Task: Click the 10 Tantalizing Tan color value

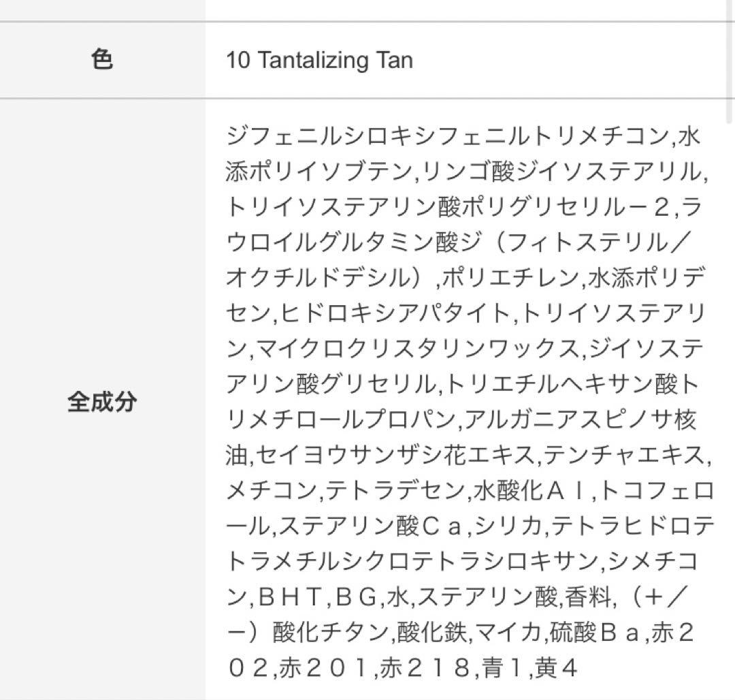Action: click(319, 61)
